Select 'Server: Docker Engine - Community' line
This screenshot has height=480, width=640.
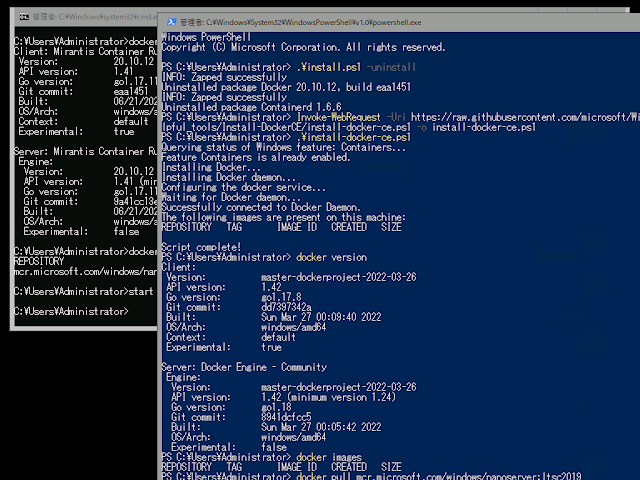244,367
